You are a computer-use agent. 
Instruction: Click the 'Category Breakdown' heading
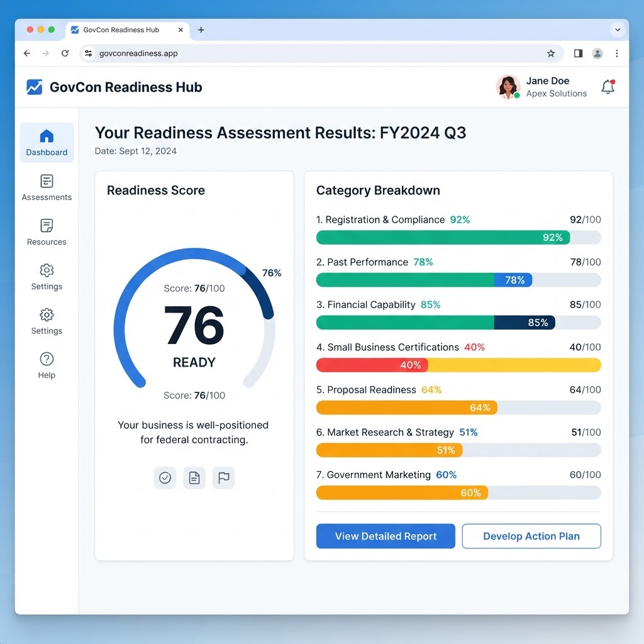click(378, 190)
